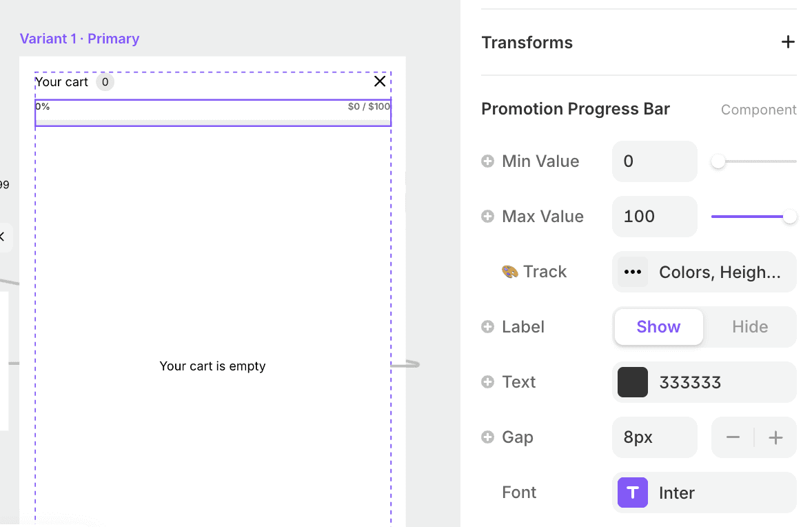Click the three-dots Track options icon
Viewport: 812px width, 527px height.
[633, 272]
